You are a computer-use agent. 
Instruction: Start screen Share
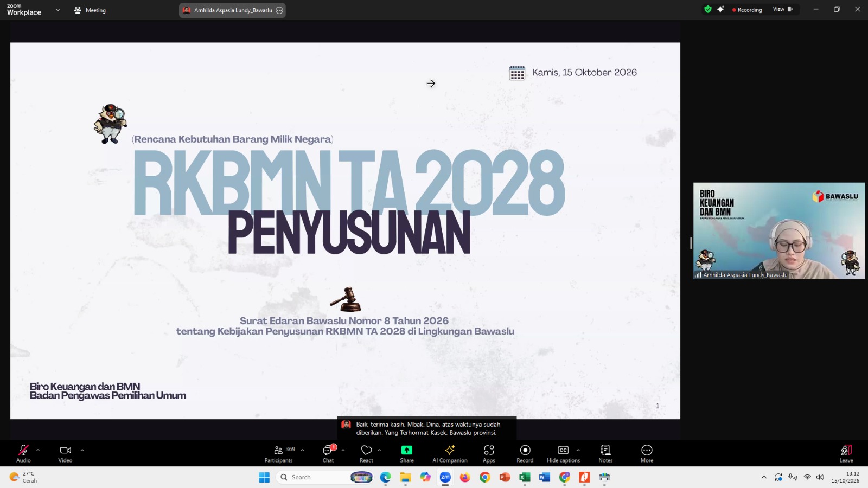[407, 453]
